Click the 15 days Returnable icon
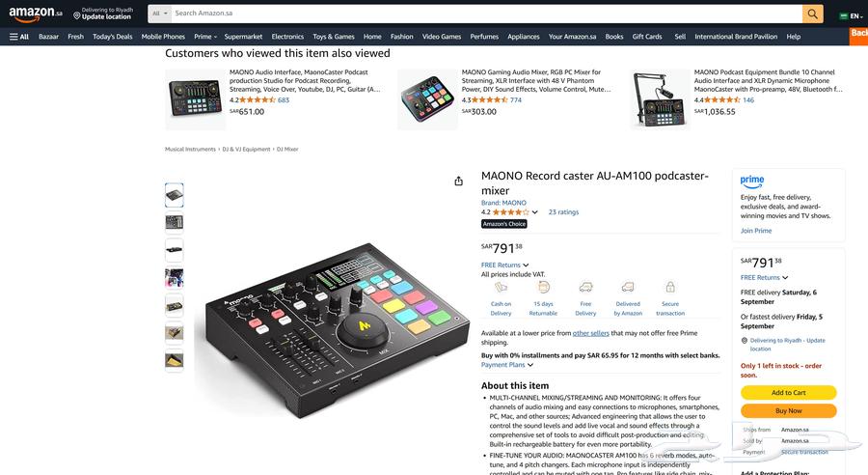This screenshot has width=868, height=475. [543, 287]
